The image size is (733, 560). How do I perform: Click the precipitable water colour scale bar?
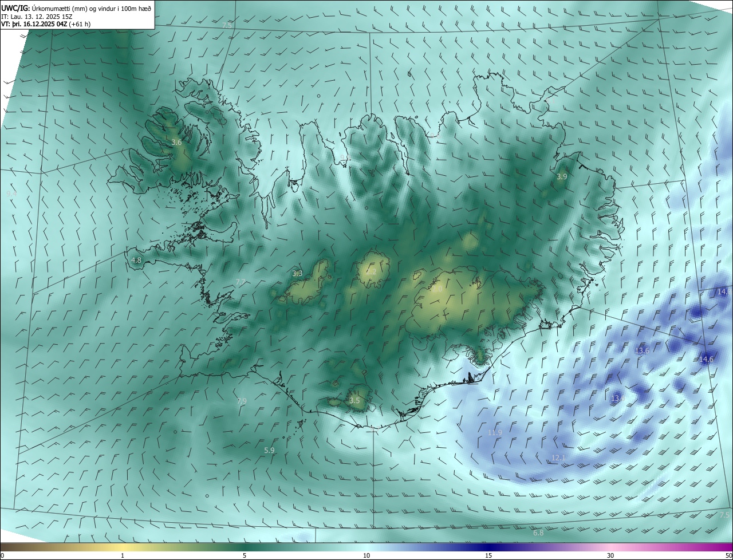pos(366,547)
